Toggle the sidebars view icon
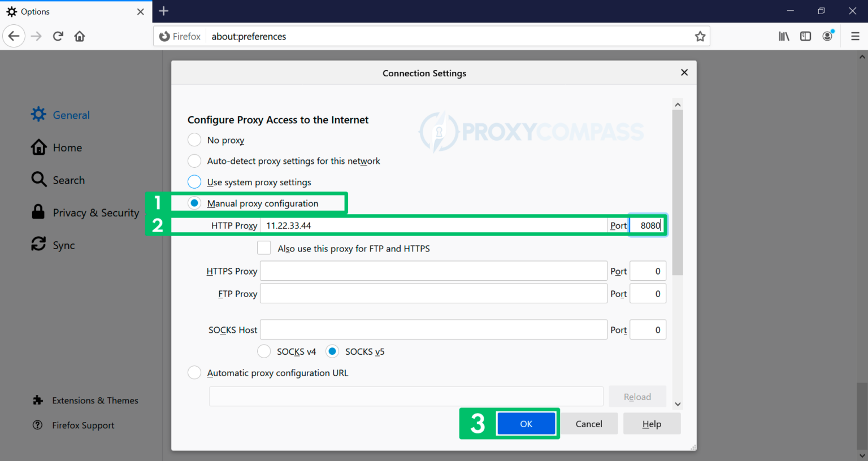 [805, 36]
